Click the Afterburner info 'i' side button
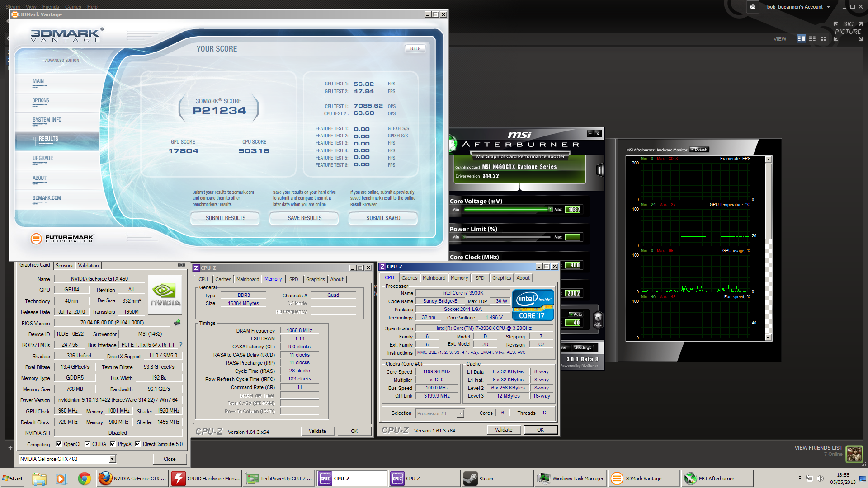The width and height of the screenshot is (868, 488). (600, 170)
